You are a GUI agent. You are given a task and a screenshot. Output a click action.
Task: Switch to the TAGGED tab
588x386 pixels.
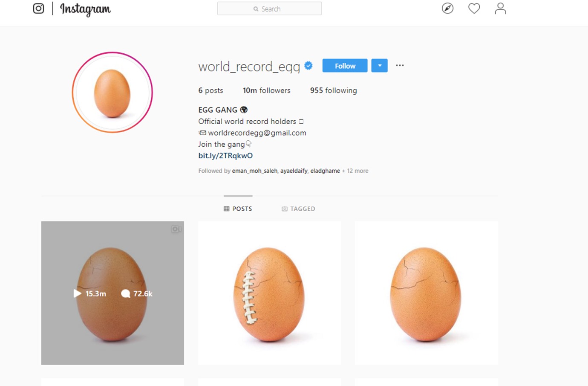(298, 209)
